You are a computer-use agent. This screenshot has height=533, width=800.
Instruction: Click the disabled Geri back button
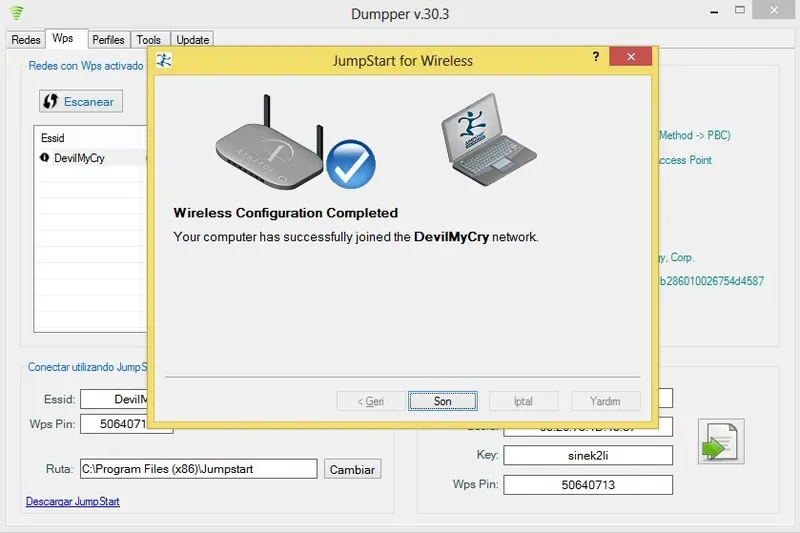click(x=371, y=401)
